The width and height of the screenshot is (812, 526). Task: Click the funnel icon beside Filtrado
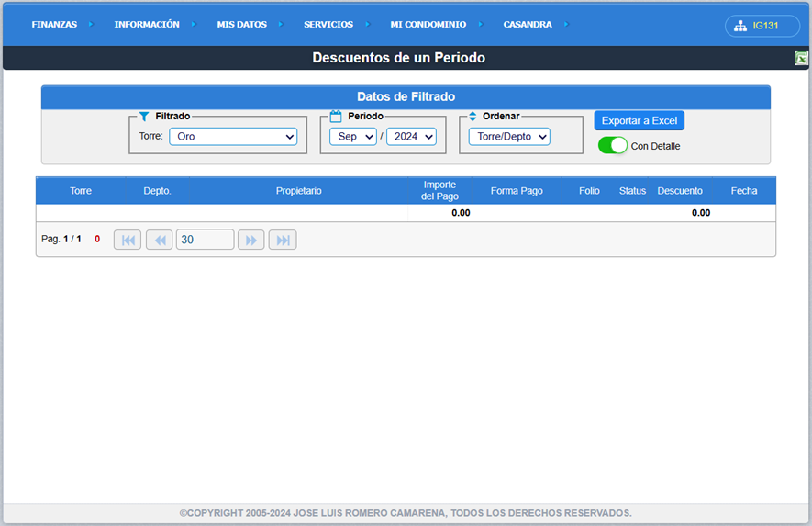(x=144, y=117)
